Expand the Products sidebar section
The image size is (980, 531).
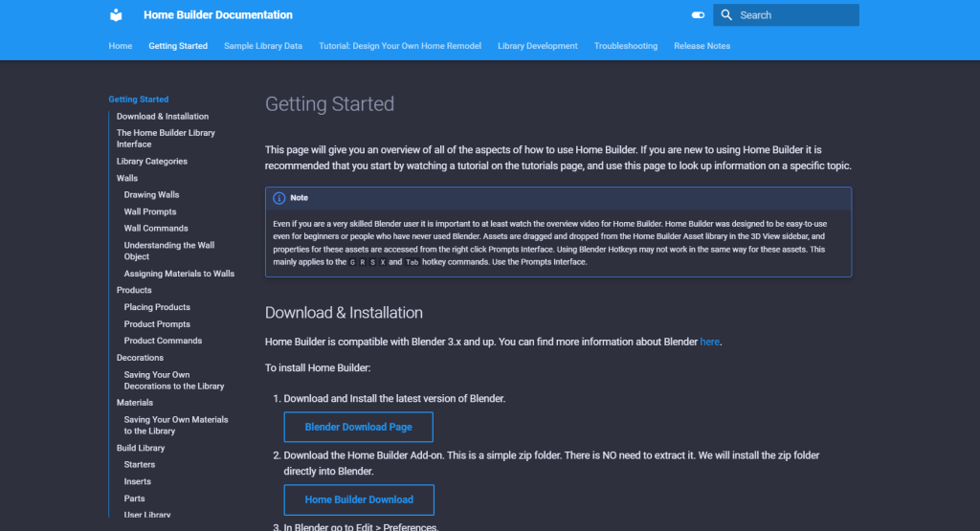(x=134, y=290)
